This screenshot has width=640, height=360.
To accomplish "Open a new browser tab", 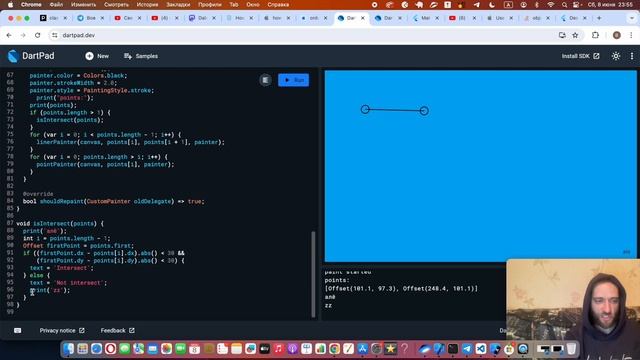I will pos(599,18).
